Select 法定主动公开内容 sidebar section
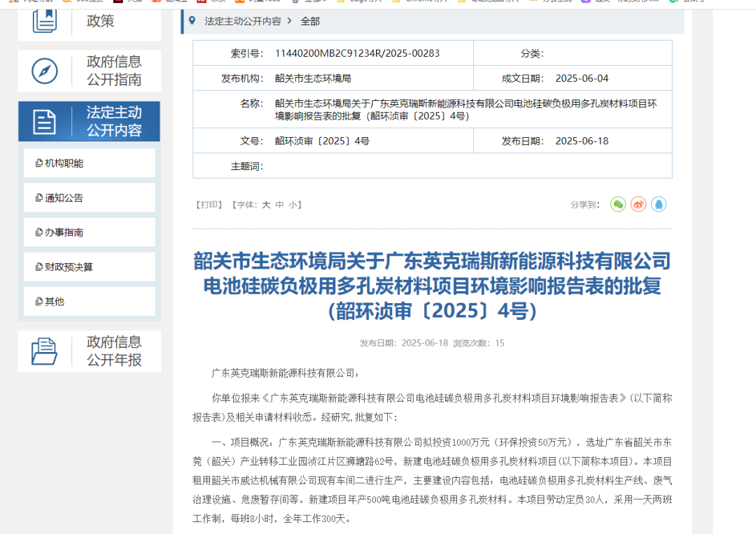Viewport: 756px width, 534px height. pyautogui.click(x=89, y=122)
